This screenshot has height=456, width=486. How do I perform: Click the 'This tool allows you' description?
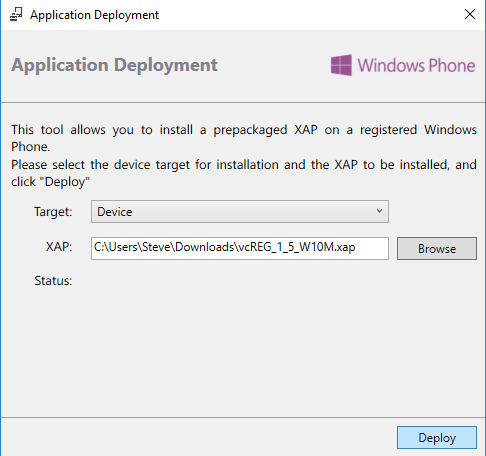point(244,138)
